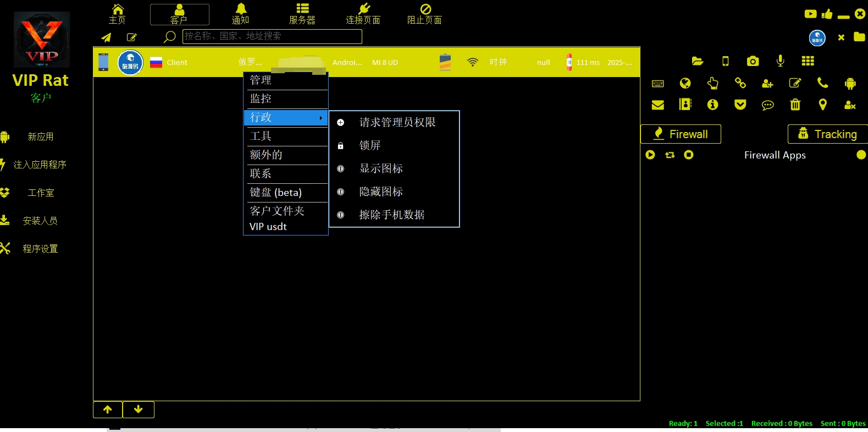Click the up arrow button below list
Image resolution: width=868 pixels, height=432 pixels.
108,409
